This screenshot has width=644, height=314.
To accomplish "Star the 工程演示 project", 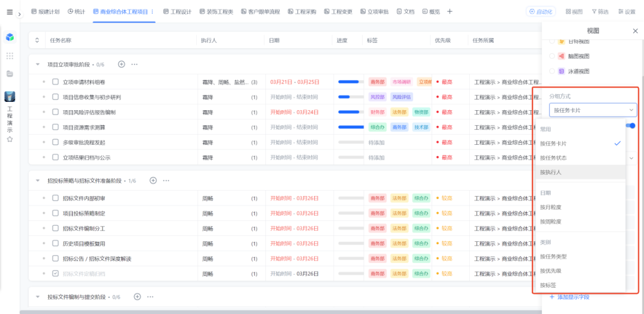I will pyautogui.click(x=10, y=139).
